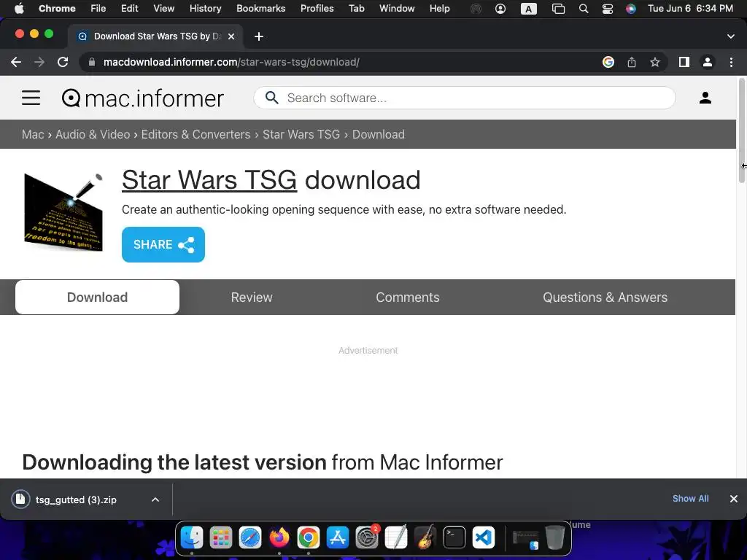Go back with the browser back arrow
Image resolution: width=747 pixels, height=560 pixels.
16,62
